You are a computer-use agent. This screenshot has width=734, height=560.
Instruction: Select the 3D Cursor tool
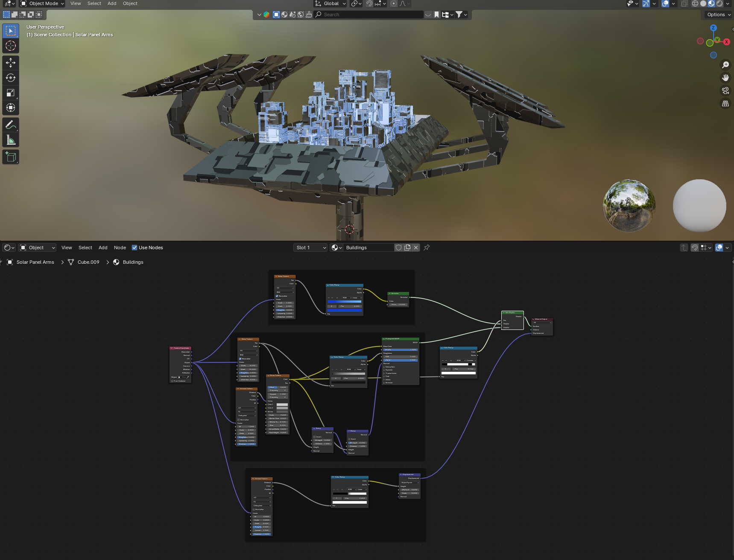point(11,46)
